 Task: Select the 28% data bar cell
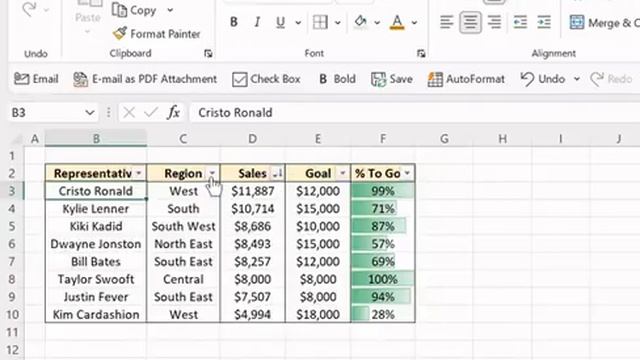point(383,315)
